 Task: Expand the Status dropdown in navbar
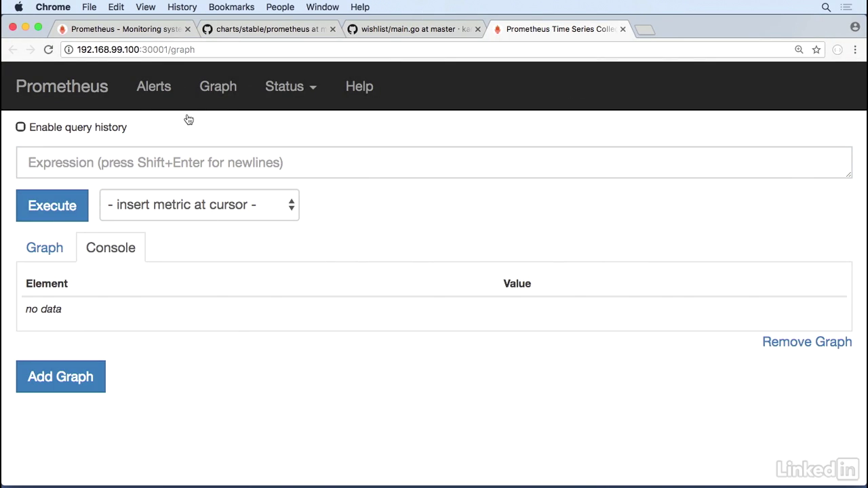tap(291, 86)
